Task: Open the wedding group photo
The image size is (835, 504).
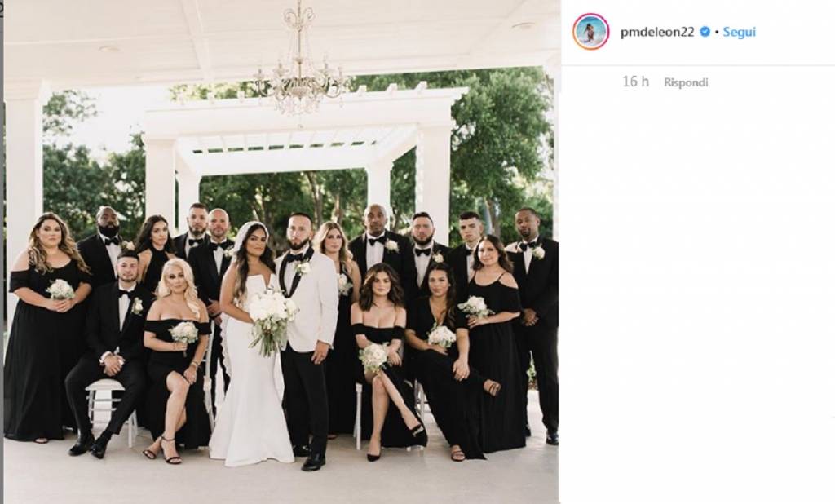Action: [x=281, y=251]
